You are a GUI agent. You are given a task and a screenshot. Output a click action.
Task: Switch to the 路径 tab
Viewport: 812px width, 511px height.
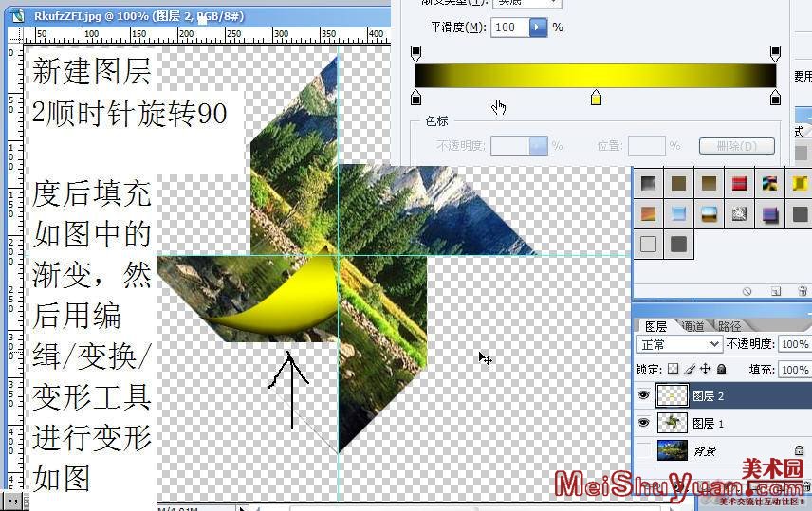click(729, 326)
